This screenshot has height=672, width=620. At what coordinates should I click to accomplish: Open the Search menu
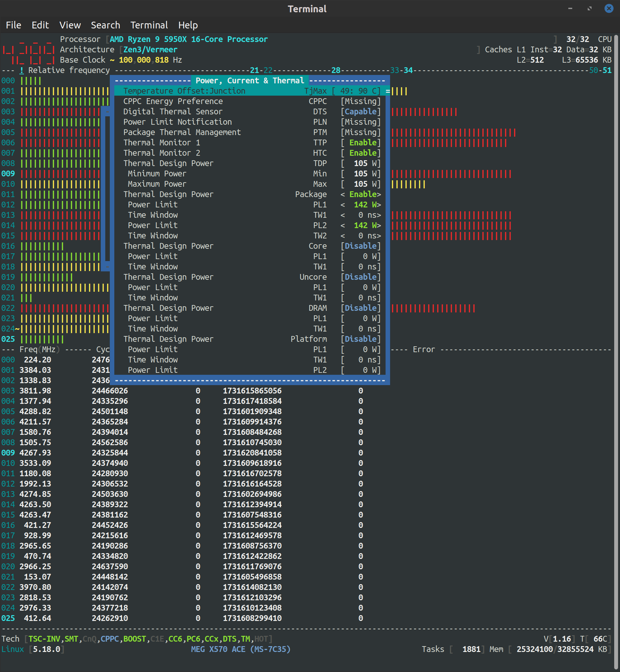tap(105, 25)
